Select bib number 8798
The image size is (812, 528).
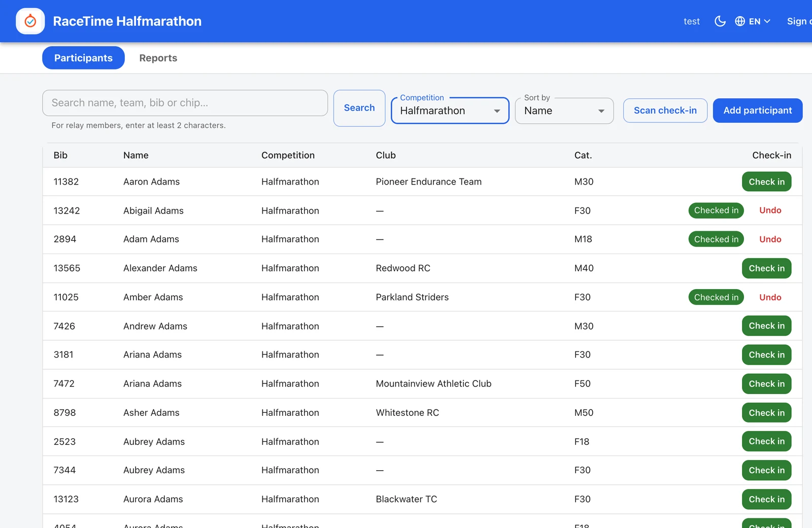pos(64,412)
